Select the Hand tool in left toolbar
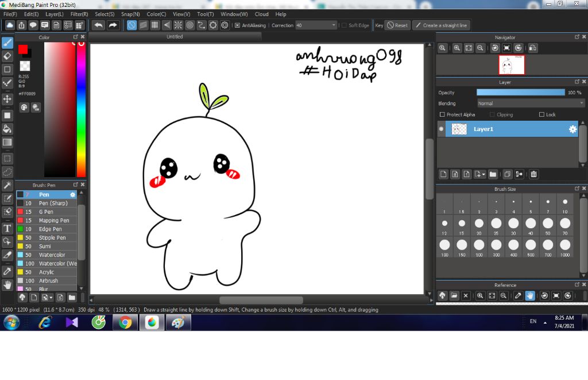This screenshot has width=588, height=380. click(7, 284)
